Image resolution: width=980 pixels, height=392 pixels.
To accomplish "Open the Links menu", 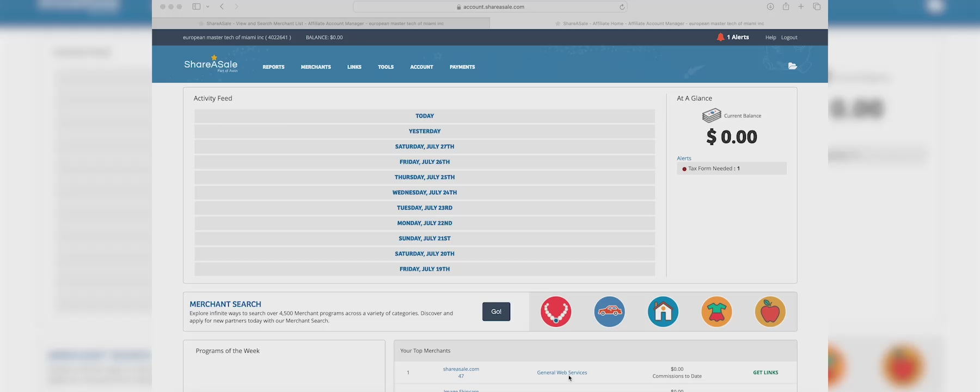I will 354,67.
